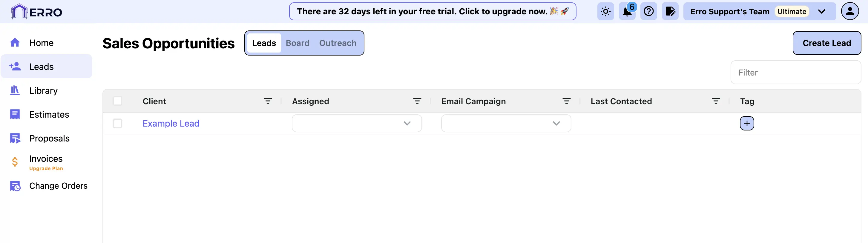The height and width of the screenshot is (243, 868).
Task: Add a tag with the plus icon
Action: click(x=747, y=123)
